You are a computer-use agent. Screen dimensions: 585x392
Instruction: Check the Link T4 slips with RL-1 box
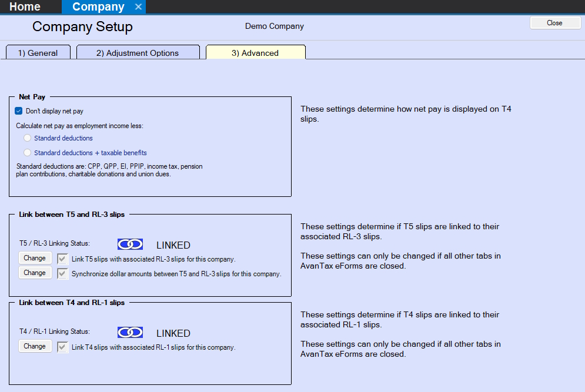tap(63, 347)
